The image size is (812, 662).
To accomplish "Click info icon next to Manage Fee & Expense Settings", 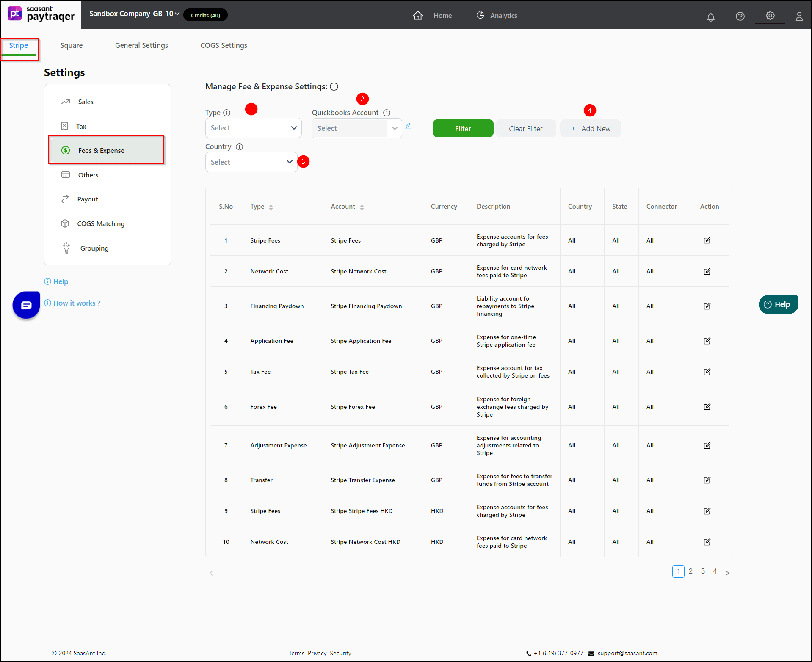I will coord(334,86).
